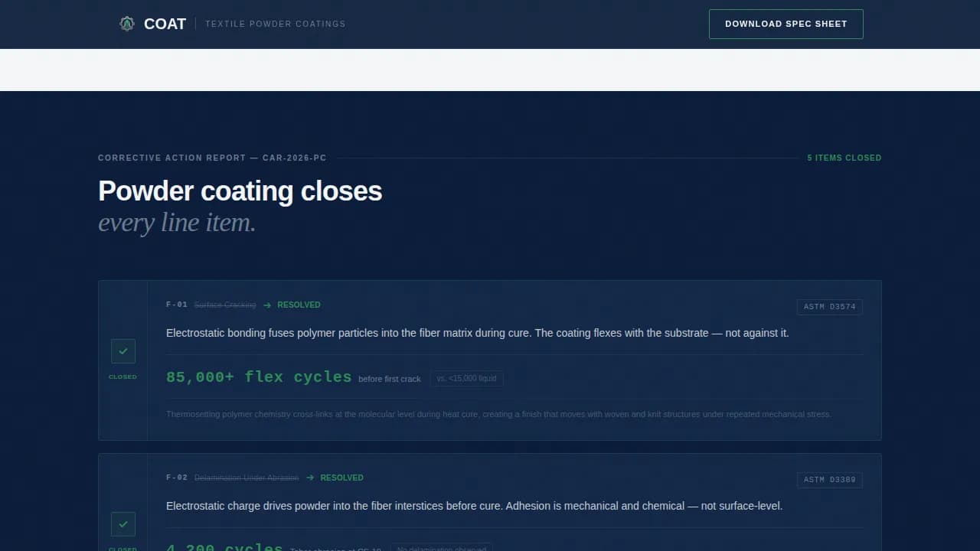Click the divider icon between COAT and tagline

[195, 24]
